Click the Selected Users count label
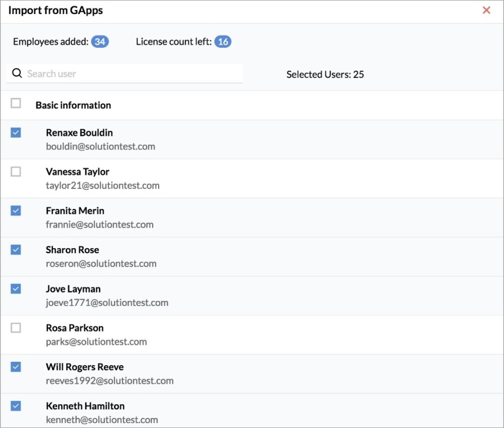The image size is (504, 428). click(x=325, y=75)
